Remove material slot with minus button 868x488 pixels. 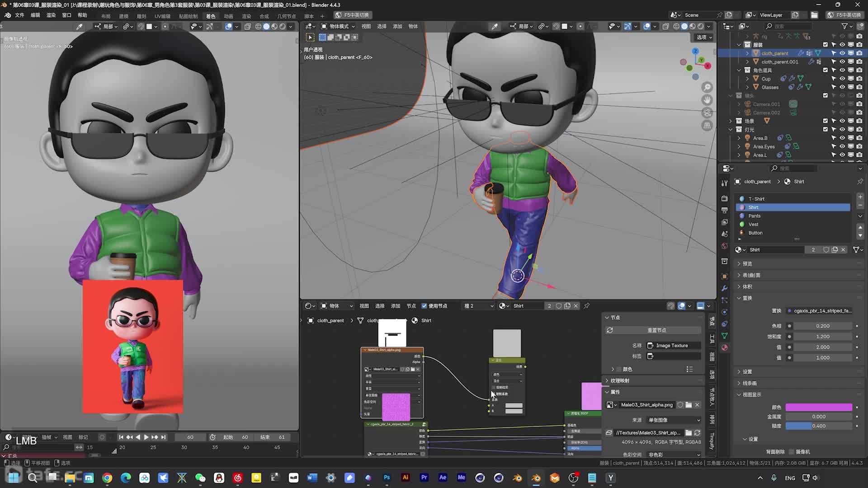tap(860, 205)
